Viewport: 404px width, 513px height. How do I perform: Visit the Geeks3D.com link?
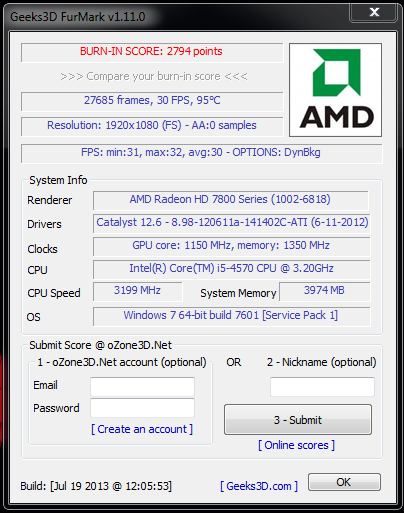pos(259,486)
